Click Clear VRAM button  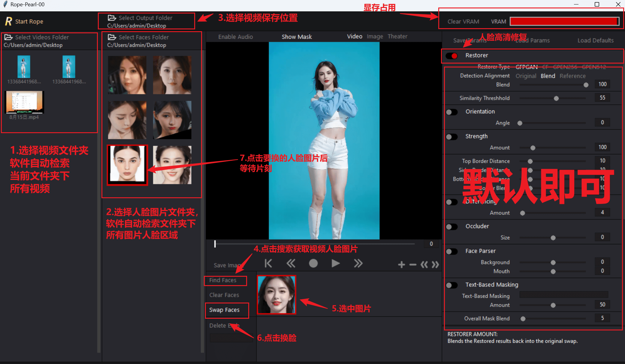pos(463,22)
